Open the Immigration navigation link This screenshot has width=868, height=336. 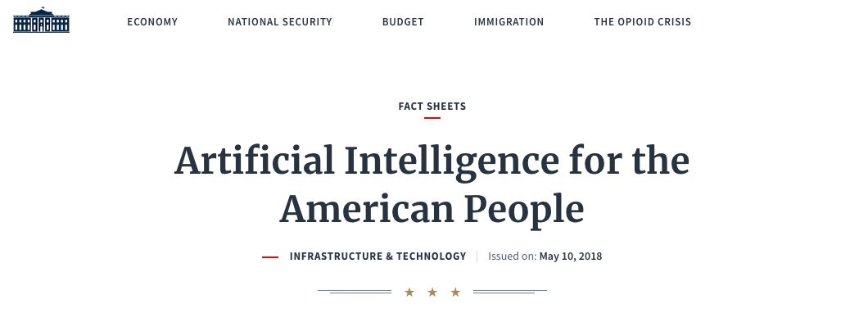509,22
